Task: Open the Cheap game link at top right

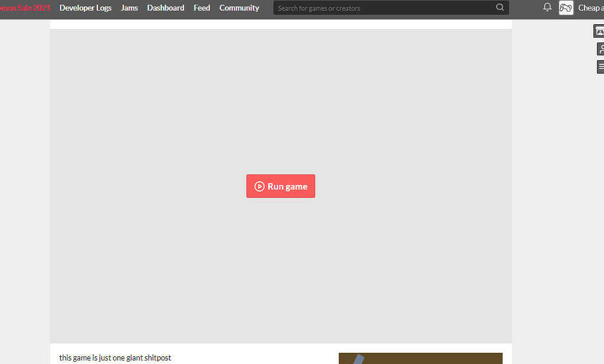Action: 590,8
